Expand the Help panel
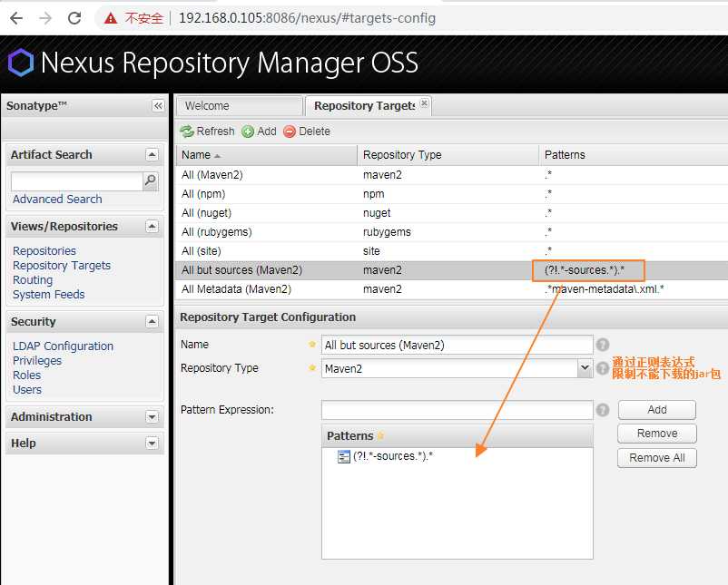The height and width of the screenshot is (585, 728). click(152, 443)
